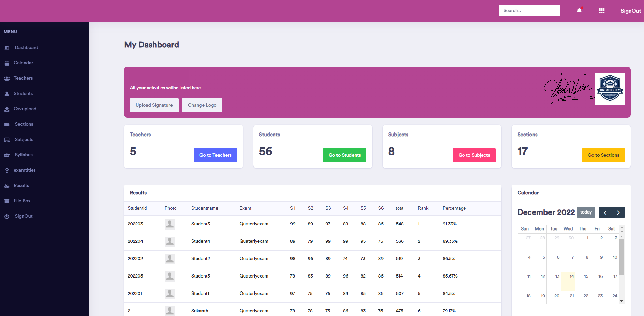Click the previous month chevron on calendar

point(605,212)
